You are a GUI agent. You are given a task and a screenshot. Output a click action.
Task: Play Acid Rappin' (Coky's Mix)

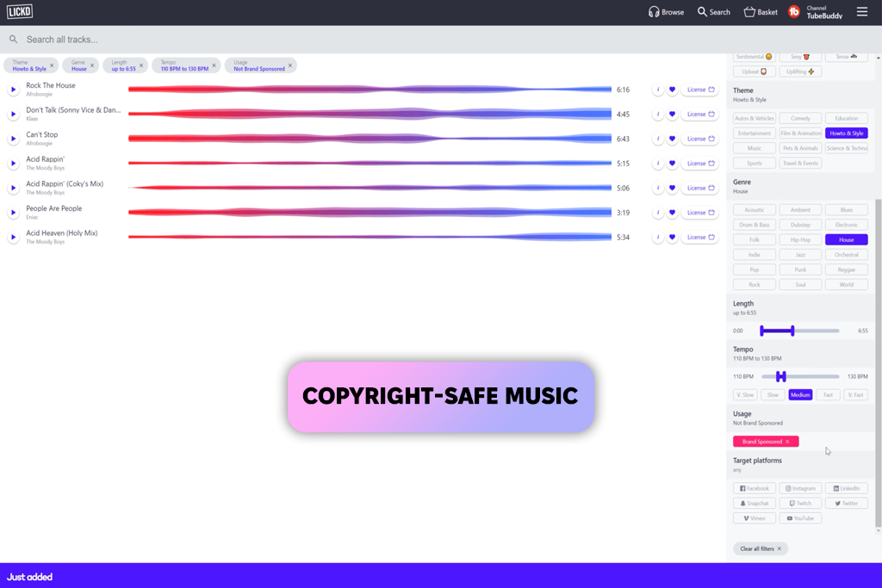pyautogui.click(x=13, y=188)
